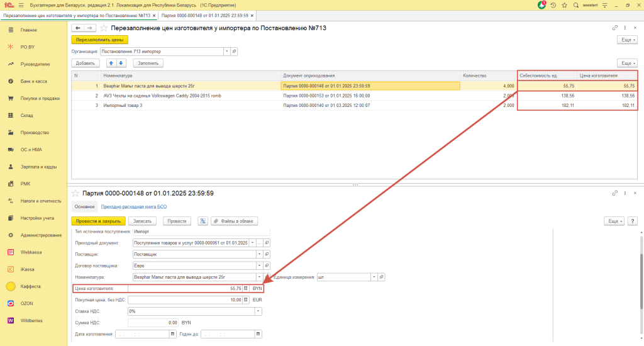Open Приходно-расходная книга БСО link
The image size is (644, 346).
pos(134,207)
